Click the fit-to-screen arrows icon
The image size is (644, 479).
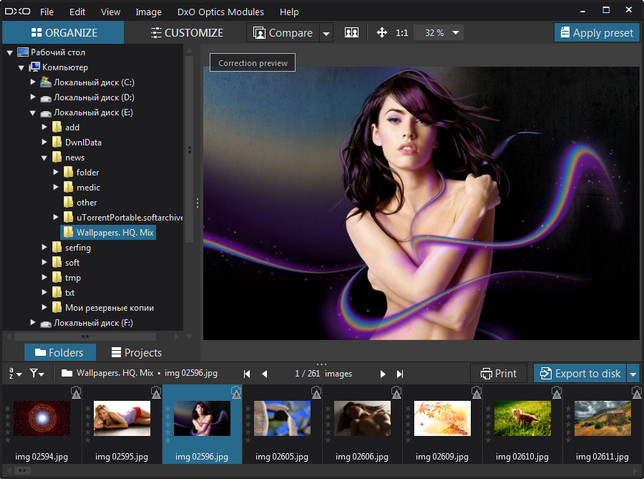click(x=381, y=33)
